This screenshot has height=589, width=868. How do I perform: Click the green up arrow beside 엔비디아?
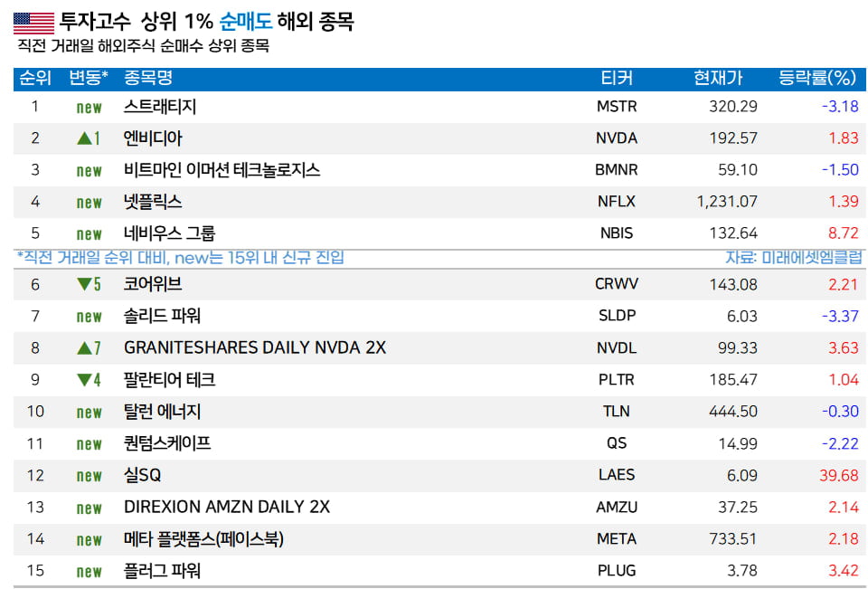pyautogui.click(x=83, y=138)
